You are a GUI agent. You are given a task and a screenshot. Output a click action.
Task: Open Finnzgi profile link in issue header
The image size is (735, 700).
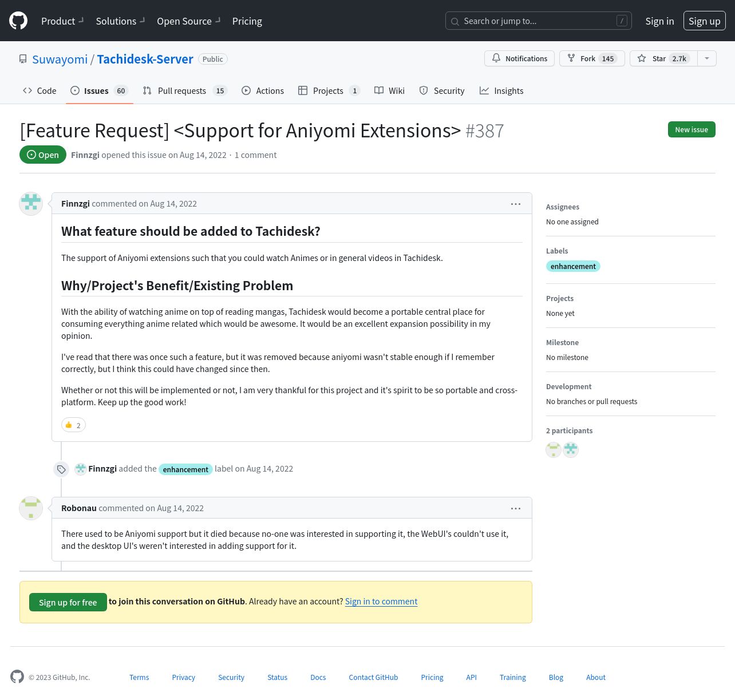pos(85,155)
